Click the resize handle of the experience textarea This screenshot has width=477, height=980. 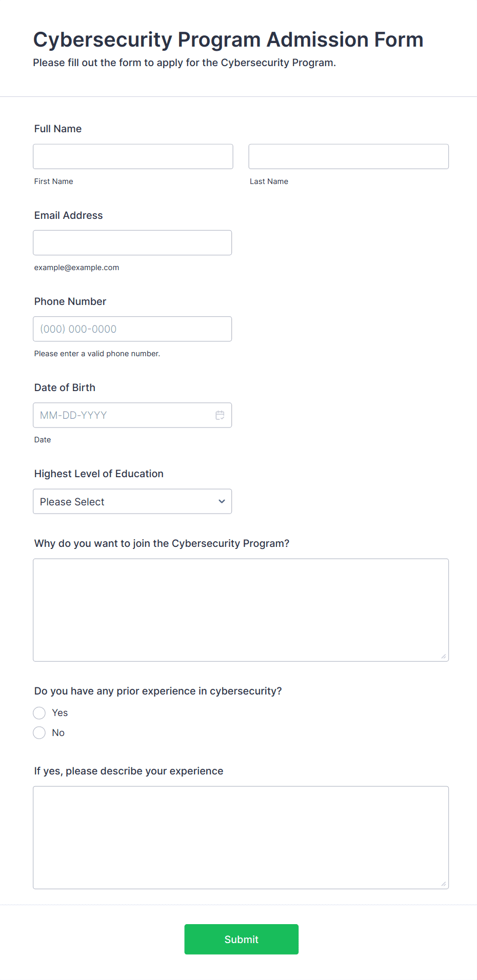point(443,882)
